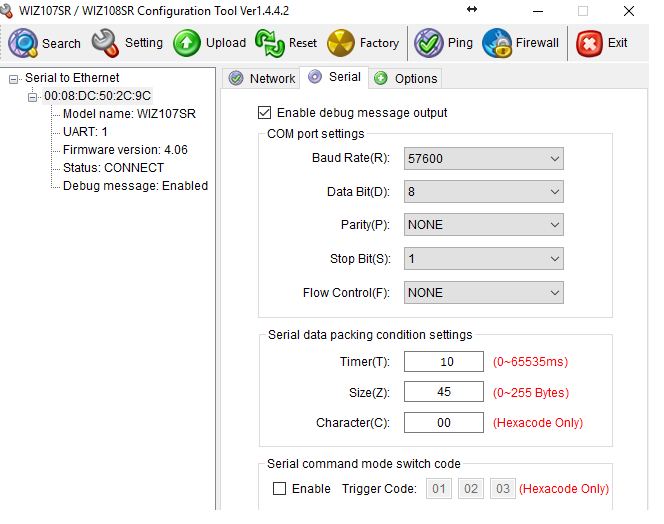
Task: Click the third Trigger Code field 03
Action: [x=503, y=488]
